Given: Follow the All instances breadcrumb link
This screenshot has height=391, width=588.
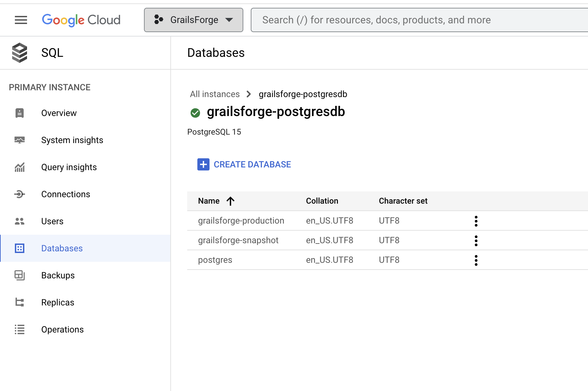Looking at the screenshot, I should [x=215, y=94].
